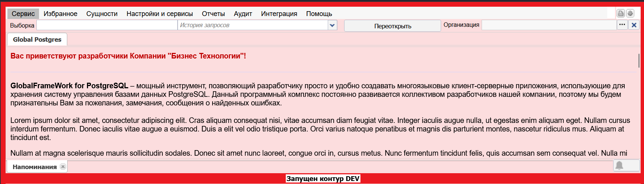Click the bell notifications icon
Screen dimensions: 644x184
tap(619, 165)
